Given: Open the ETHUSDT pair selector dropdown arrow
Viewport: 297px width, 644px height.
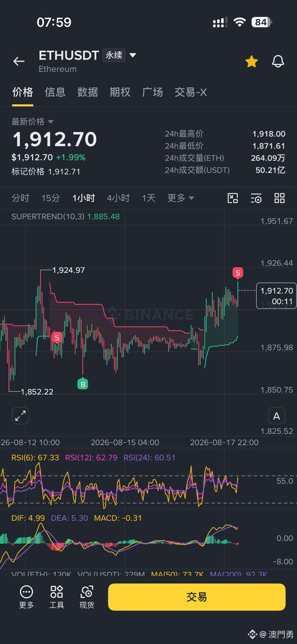Looking at the screenshot, I should [x=133, y=55].
